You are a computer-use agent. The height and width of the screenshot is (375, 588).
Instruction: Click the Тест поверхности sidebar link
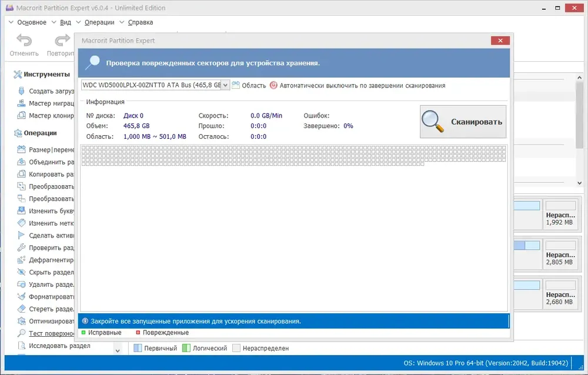coord(51,333)
